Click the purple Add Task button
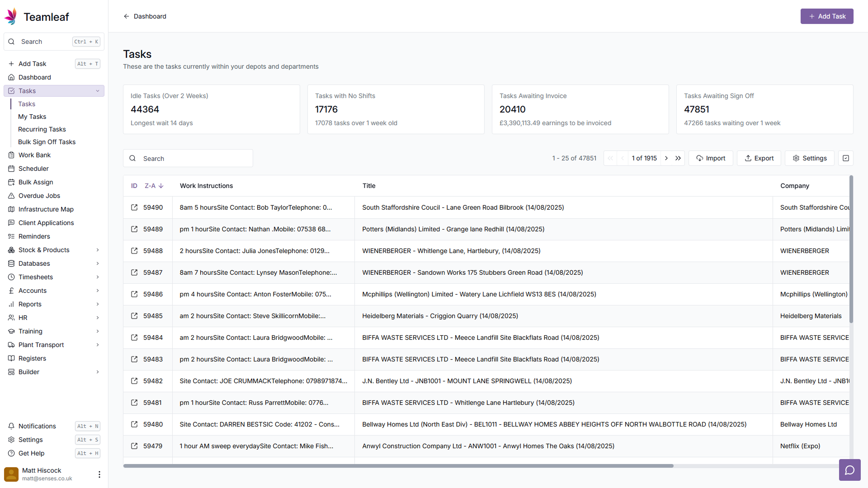 pyautogui.click(x=827, y=16)
